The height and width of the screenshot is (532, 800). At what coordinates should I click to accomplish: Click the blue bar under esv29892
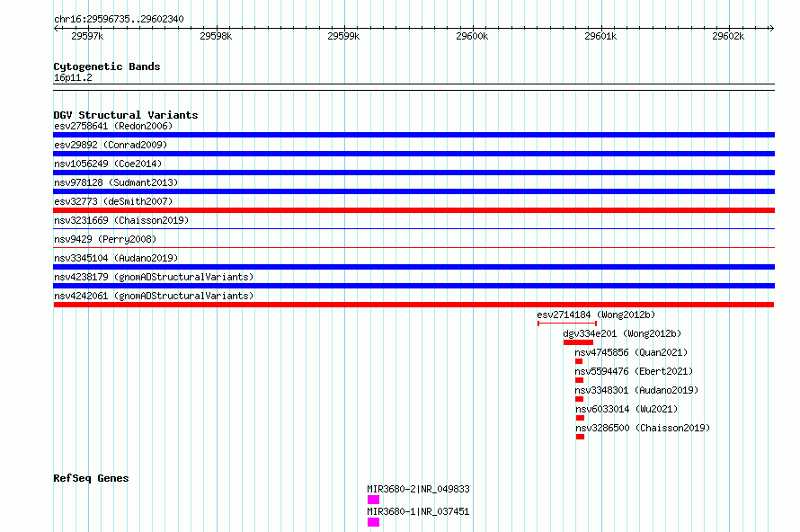click(x=413, y=154)
